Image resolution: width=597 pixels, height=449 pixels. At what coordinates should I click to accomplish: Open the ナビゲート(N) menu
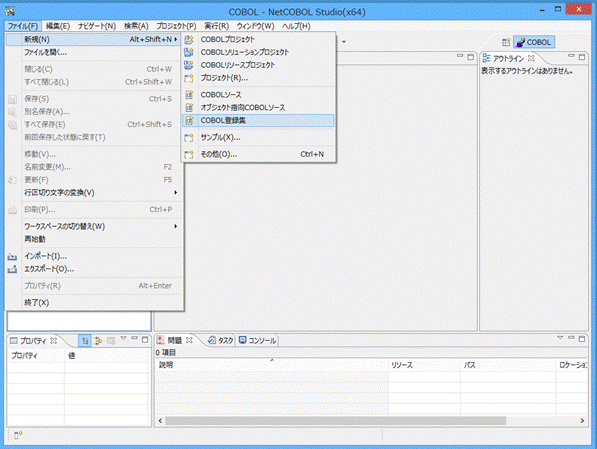[97, 26]
